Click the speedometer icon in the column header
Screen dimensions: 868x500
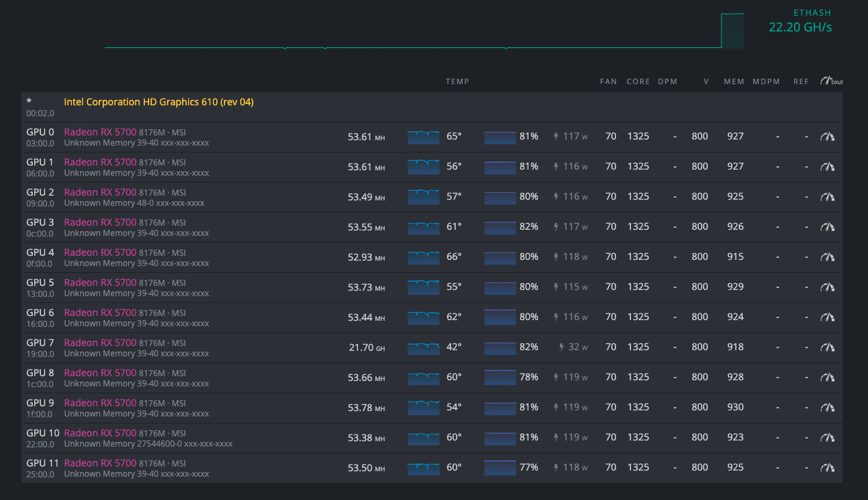pos(828,81)
